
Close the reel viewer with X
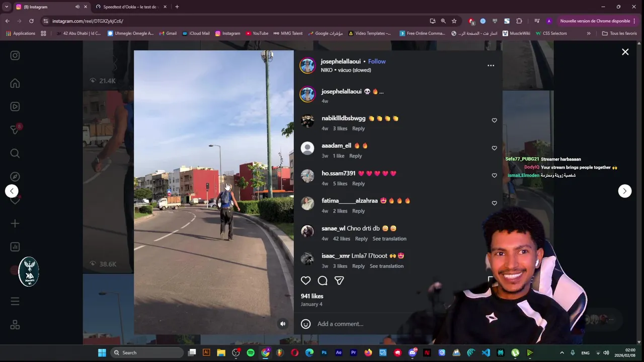coord(625,52)
